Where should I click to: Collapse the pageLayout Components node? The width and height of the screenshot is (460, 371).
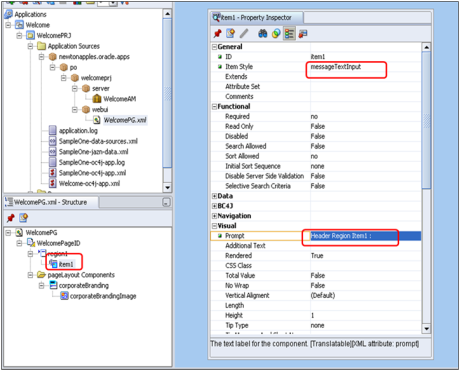[30, 275]
